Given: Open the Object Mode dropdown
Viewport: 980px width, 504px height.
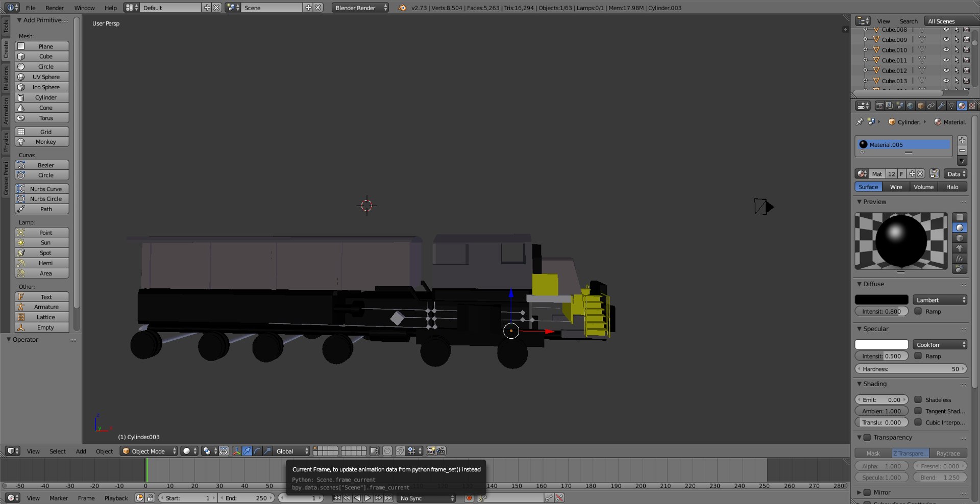Looking at the screenshot, I should pyautogui.click(x=149, y=451).
